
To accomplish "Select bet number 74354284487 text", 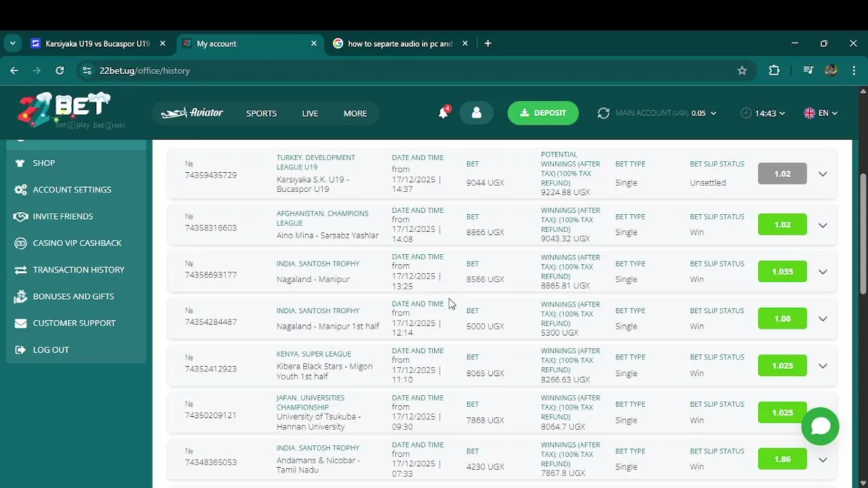I will click(x=211, y=322).
